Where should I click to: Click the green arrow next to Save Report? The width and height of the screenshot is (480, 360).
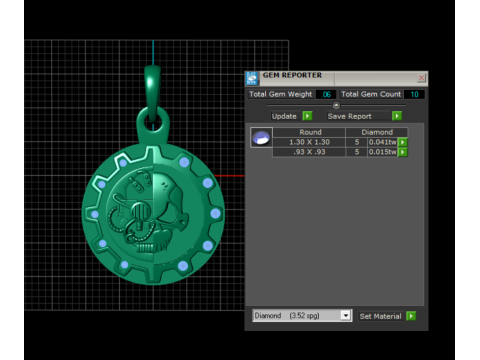397,116
